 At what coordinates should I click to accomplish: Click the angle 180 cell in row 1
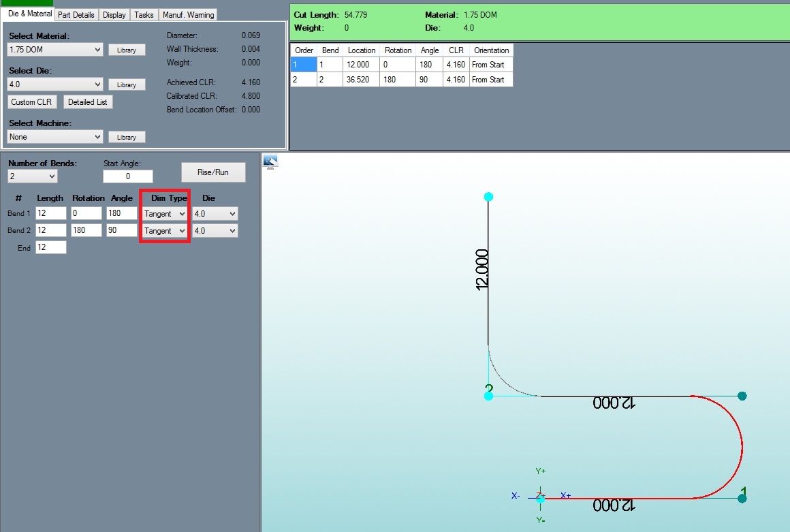[429, 65]
